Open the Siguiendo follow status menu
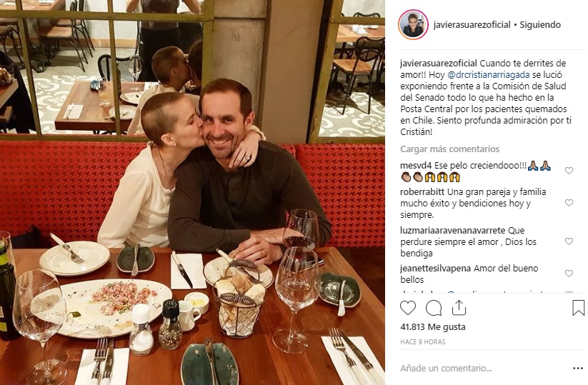588x385 pixels. click(x=540, y=25)
